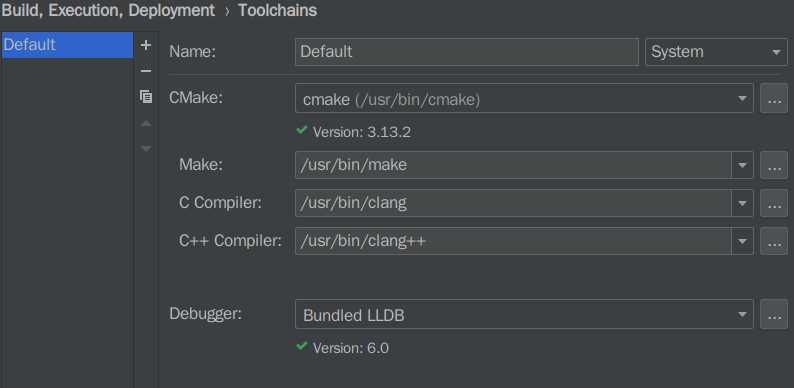
Task: Open the Bundled LLDB debugger dropdown
Action: tap(524, 314)
